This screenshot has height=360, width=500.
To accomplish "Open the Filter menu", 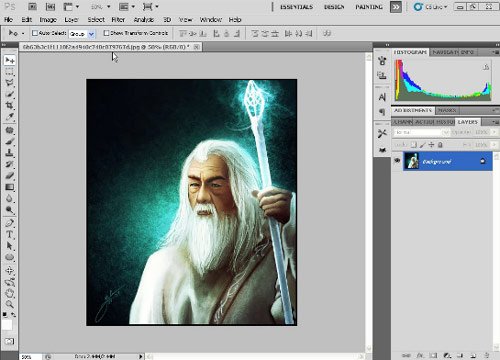I will coord(118,20).
